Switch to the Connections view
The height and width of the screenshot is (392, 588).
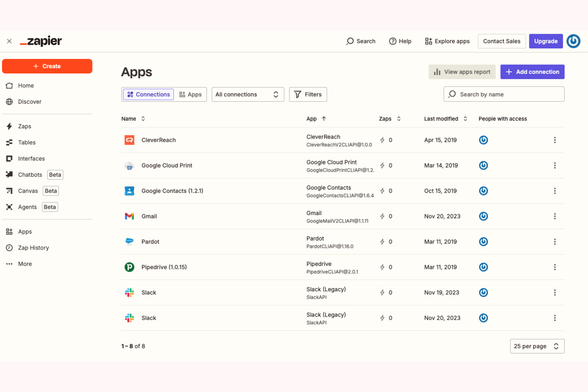pos(149,95)
